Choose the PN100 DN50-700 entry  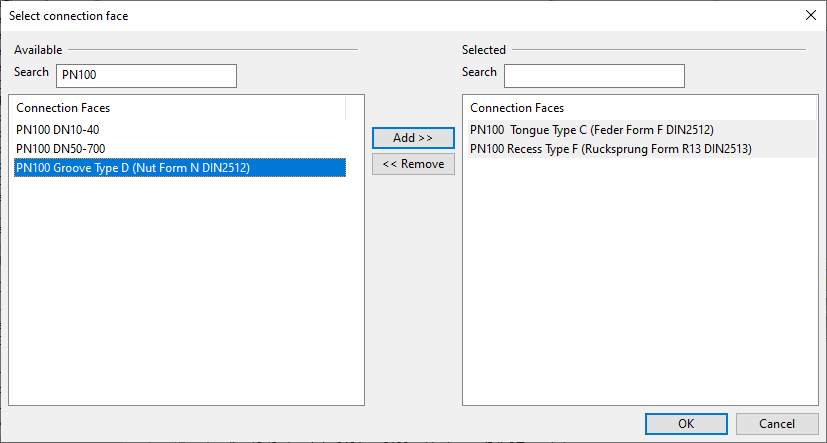[60, 148]
